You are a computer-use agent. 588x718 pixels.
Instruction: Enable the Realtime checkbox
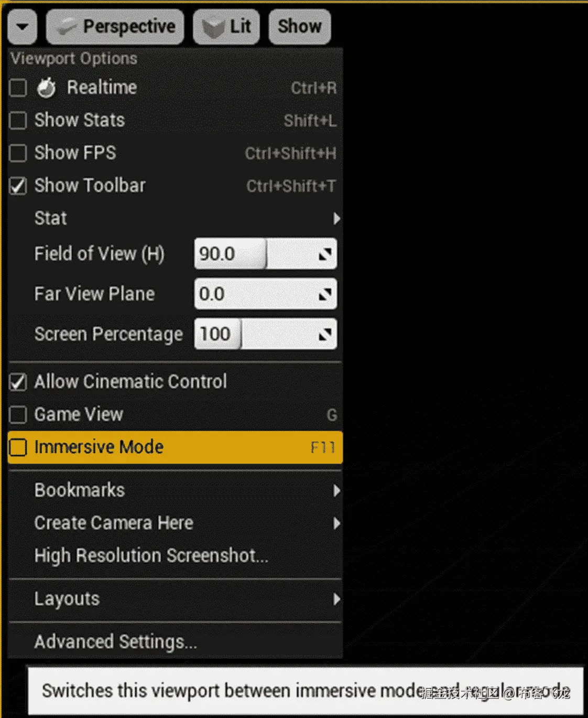18,88
